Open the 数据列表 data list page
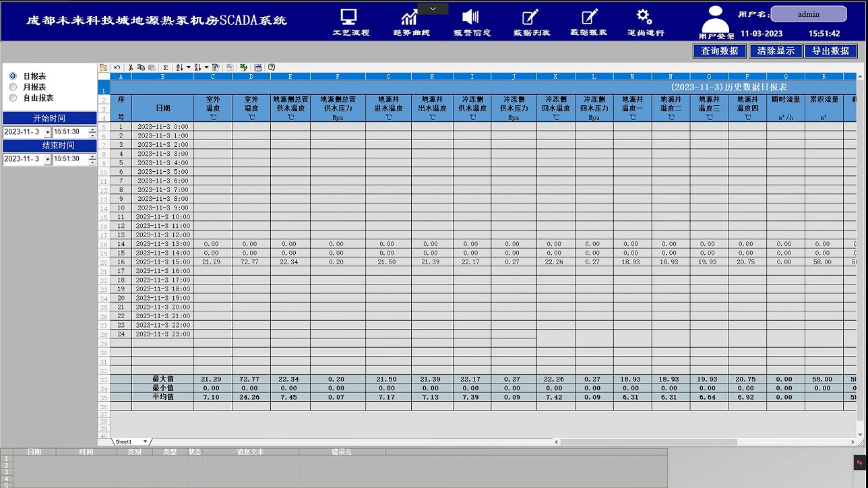Viewport: 868px width, 488px height. point(531,23)
